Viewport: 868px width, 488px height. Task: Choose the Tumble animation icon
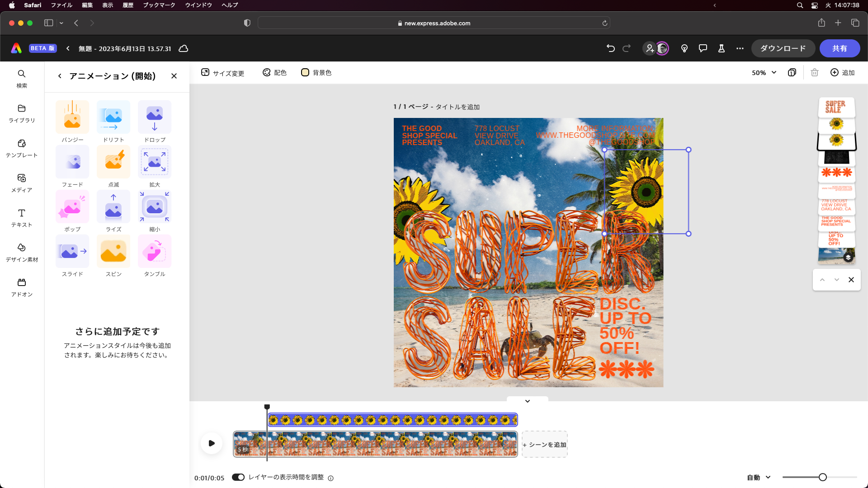coord(155,251)
